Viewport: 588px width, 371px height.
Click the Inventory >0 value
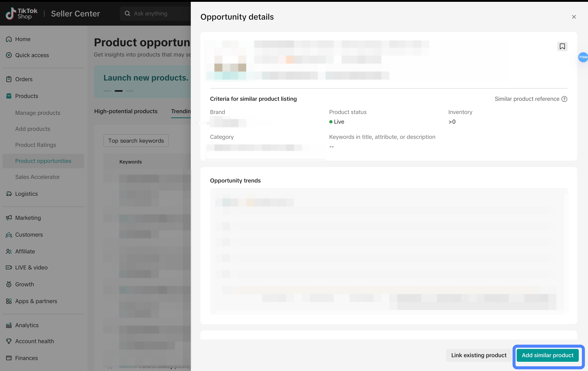click(x=452, y=122)
